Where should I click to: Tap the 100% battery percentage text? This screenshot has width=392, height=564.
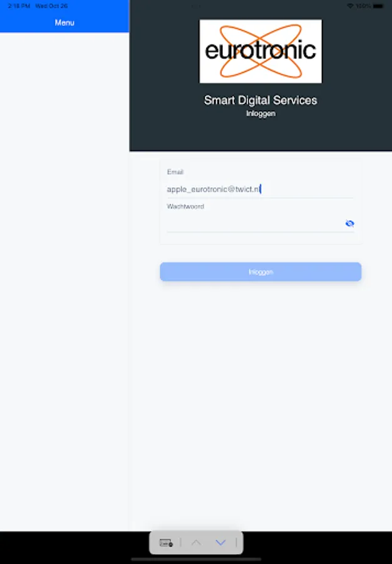[363, 6]
